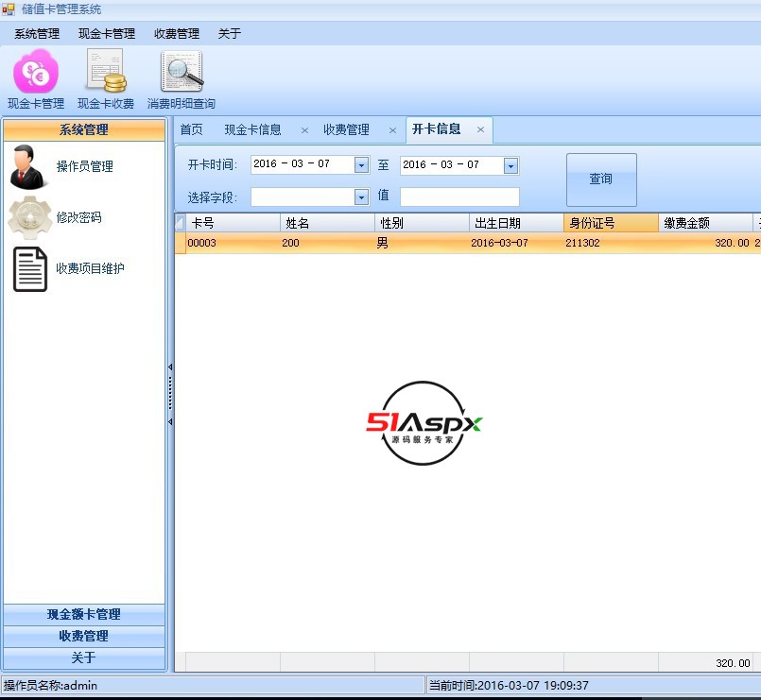Open 消费明细查询 magnifier toolbar icon
Image resolution: width=761 pixels, height=700 pixels.
[x=181, y=79]
